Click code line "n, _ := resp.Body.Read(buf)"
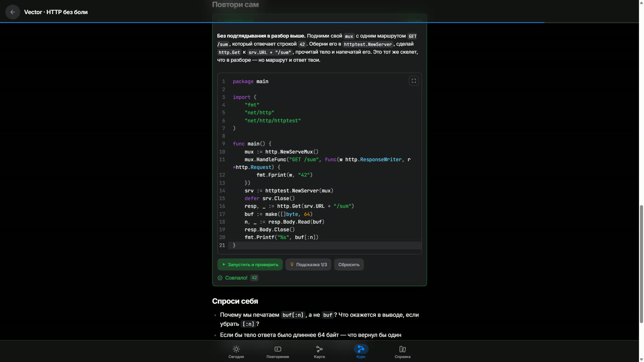The width and height of the screenshot is (644, 362). pyautogui.click(x=284, y=222)
